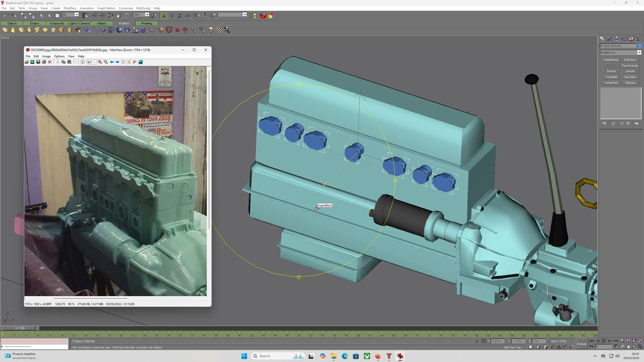Open the Display command panel tab
This screenshot has height=362, width=644.
(631, 39)
